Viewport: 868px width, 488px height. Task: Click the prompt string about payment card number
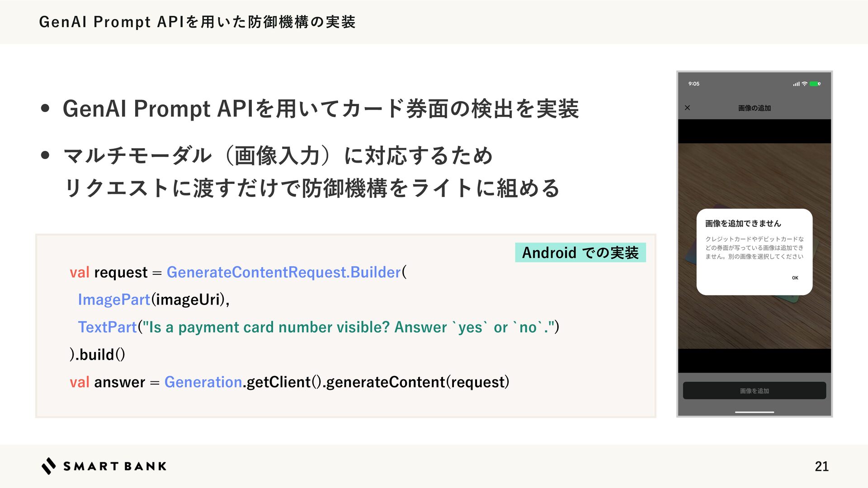349,327
